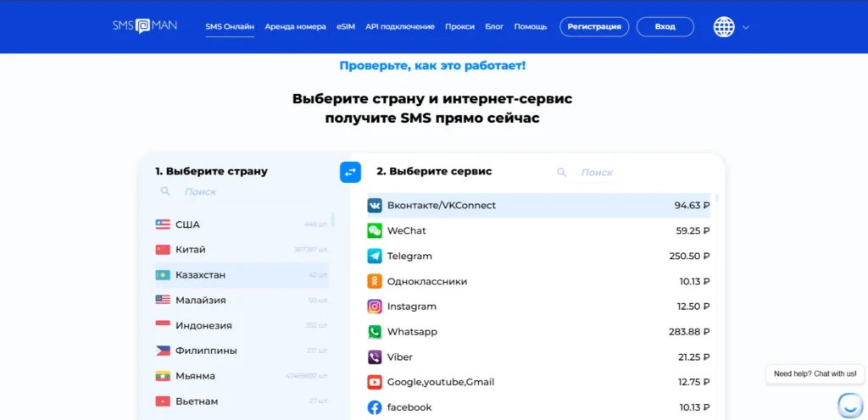Expand the language dropdown chevron
The image size is (868, 420).
click(745, 27)
